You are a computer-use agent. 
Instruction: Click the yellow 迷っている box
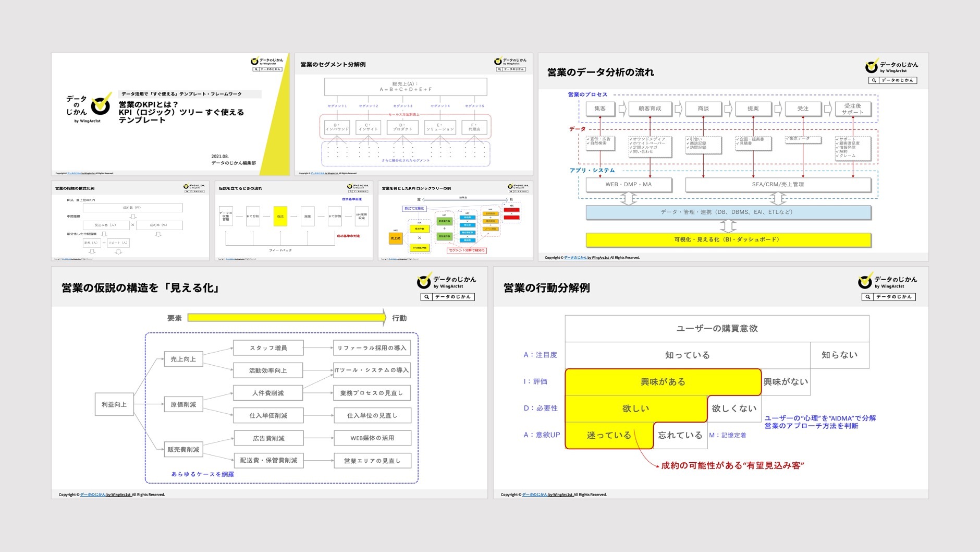coord(609,435)
